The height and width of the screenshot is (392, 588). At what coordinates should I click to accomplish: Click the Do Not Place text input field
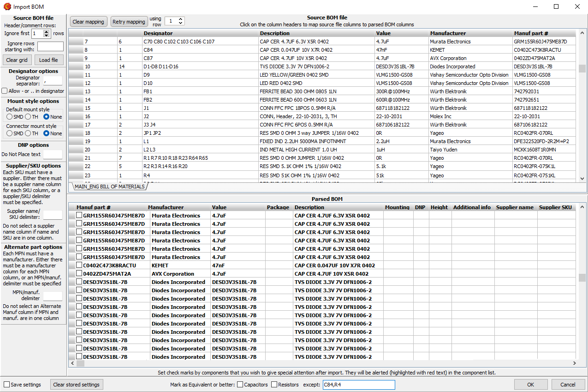point(53,154)
